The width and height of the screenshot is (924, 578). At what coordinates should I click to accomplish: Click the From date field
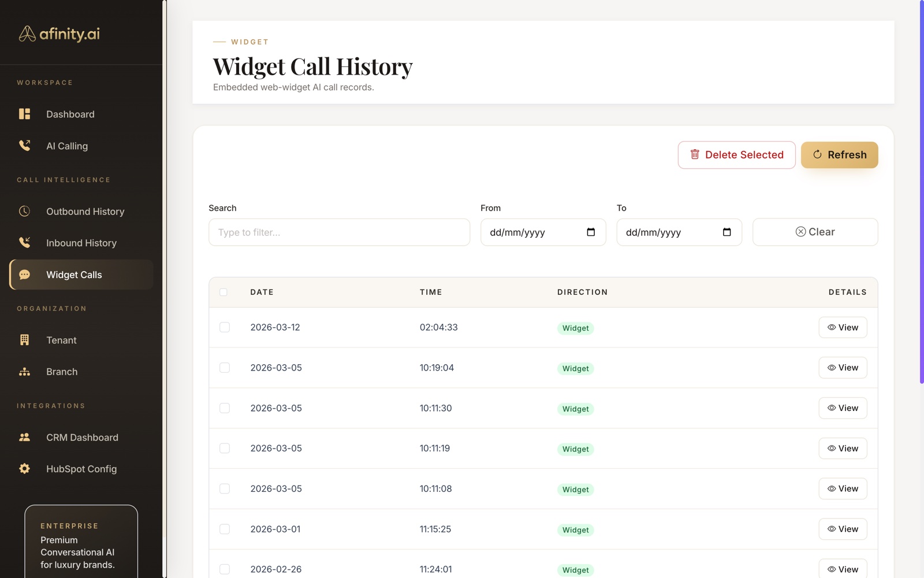(543, 232)
